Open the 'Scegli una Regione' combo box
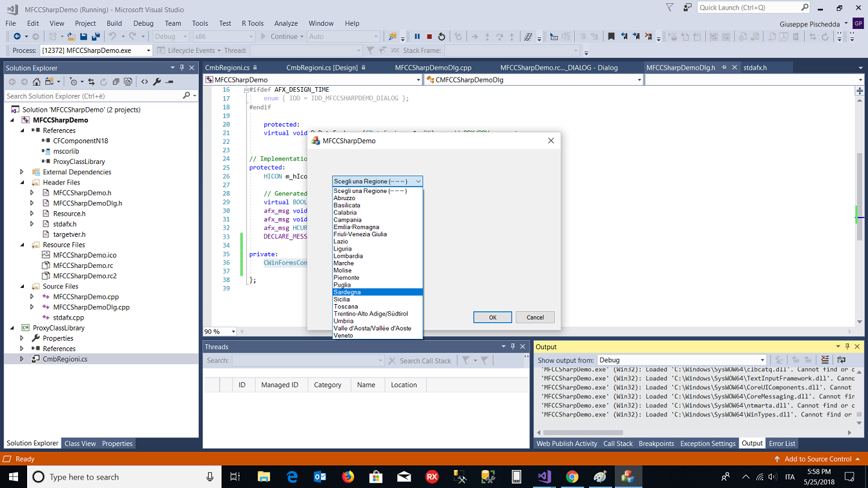The height and width of the screenshot is (488, 868). (378, 181)
